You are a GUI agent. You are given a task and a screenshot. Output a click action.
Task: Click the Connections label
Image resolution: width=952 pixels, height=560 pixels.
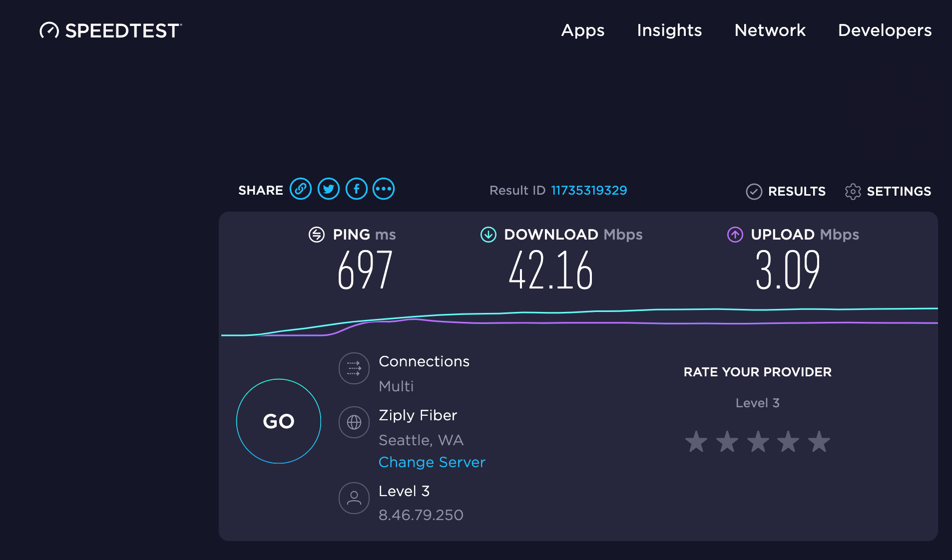424,361
